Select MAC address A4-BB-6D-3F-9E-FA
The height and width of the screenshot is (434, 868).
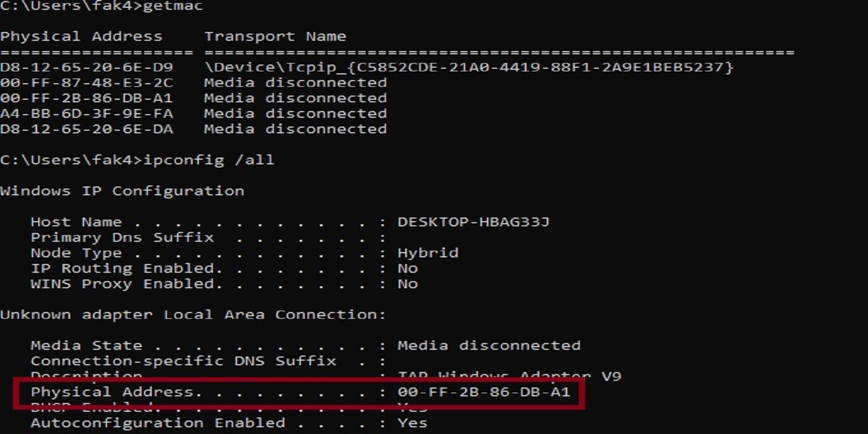click(86, 114)
